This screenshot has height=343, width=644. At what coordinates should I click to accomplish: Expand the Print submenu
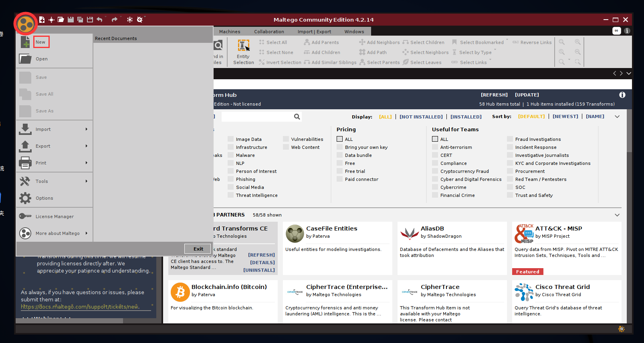(55, 162)
